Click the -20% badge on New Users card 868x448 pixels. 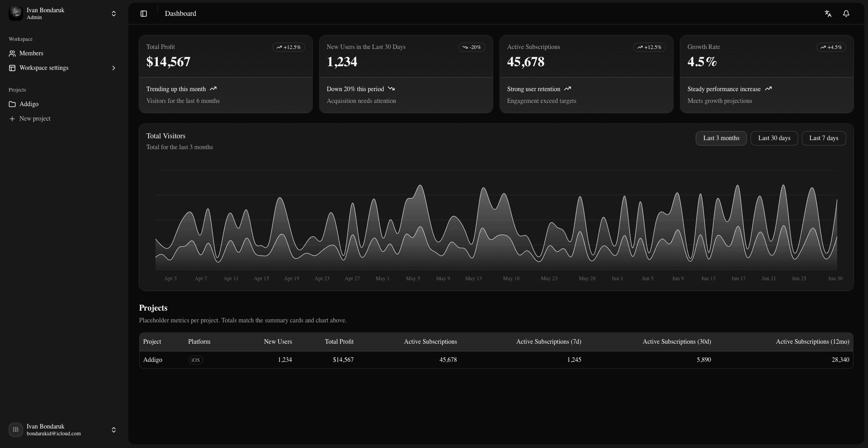[472, 47]
